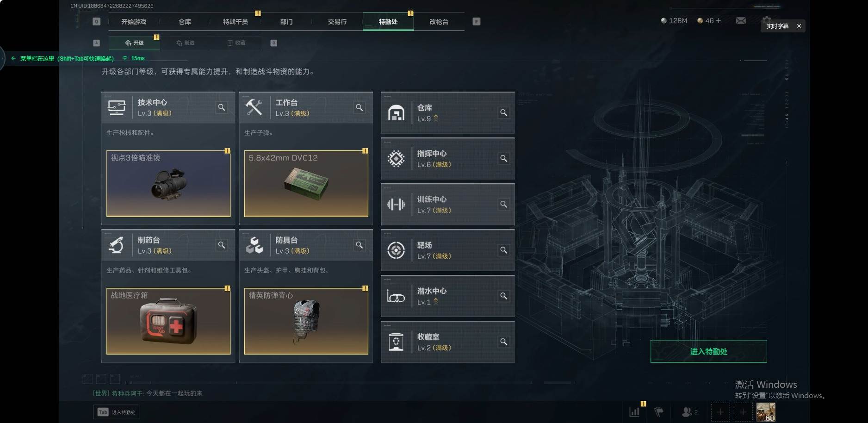Click the 靶场 target icon
Screen dimensions: 868x423
coord(396,250)
